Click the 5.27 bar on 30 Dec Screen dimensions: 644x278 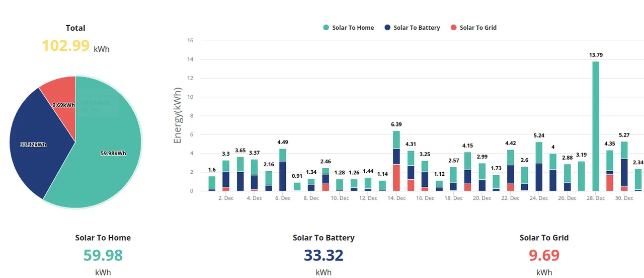click(624, 166)
